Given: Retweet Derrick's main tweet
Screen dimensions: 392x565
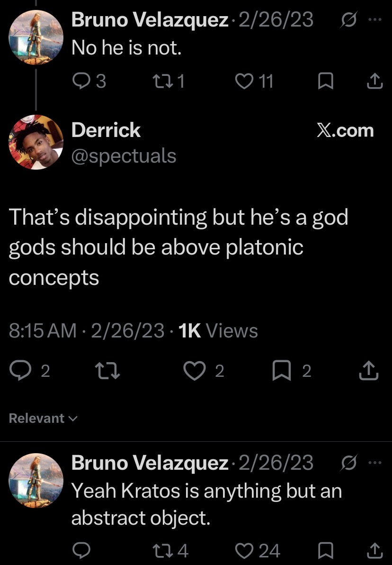Looking at the screenshot, I should 107,371.
